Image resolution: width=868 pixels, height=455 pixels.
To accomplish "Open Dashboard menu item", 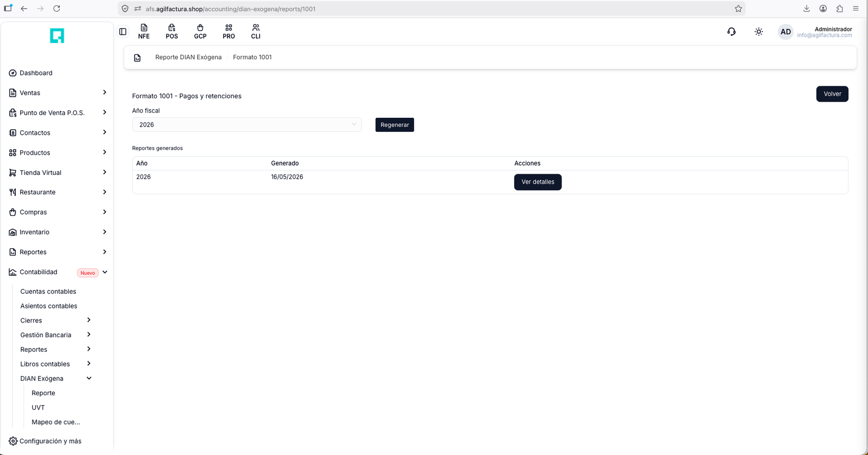I will [x=36, y=73].
